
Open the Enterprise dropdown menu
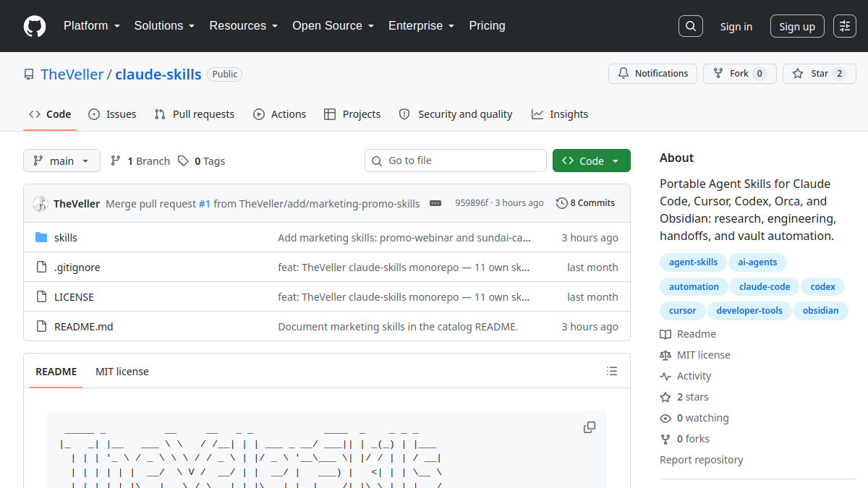[x=421, y=26]
